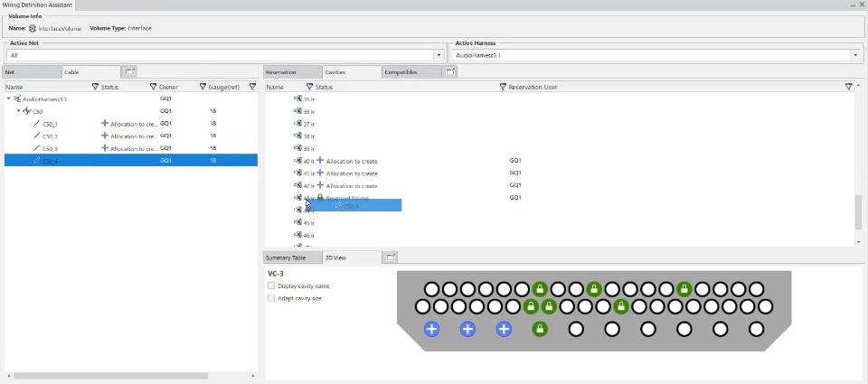Open the Active Harness dropdown
Screen dimensions: 868x384
(x=855, y=55)
